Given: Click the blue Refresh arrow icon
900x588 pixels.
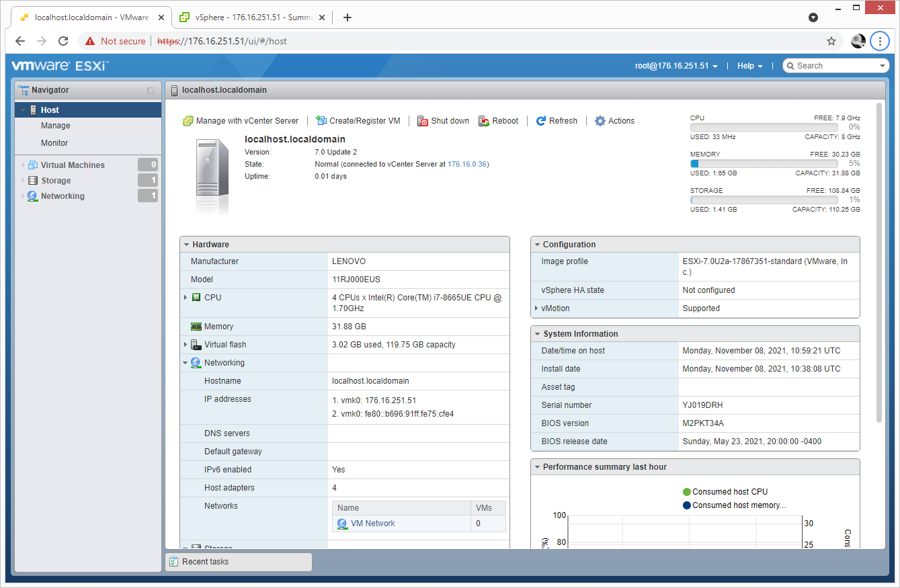Looking at the screenshot, I should click(x=541, y=121).
